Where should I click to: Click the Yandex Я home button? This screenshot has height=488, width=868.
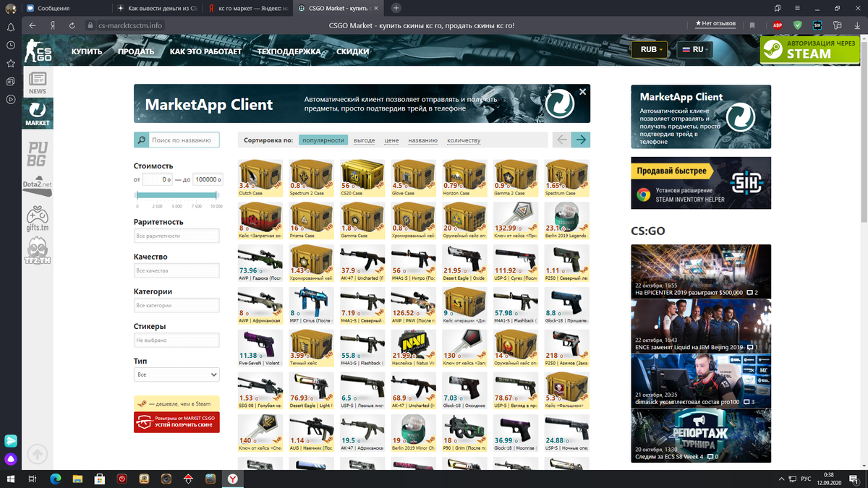(53, 25)
